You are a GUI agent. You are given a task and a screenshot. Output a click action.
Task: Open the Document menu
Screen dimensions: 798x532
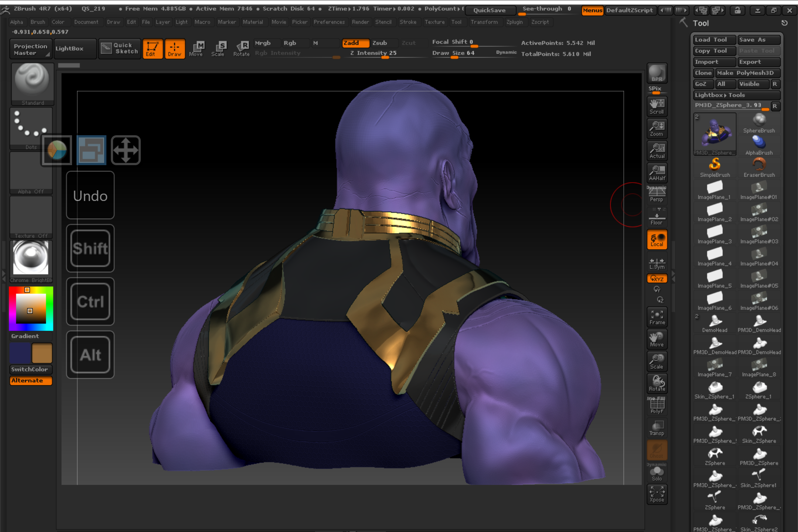[86, 22]
